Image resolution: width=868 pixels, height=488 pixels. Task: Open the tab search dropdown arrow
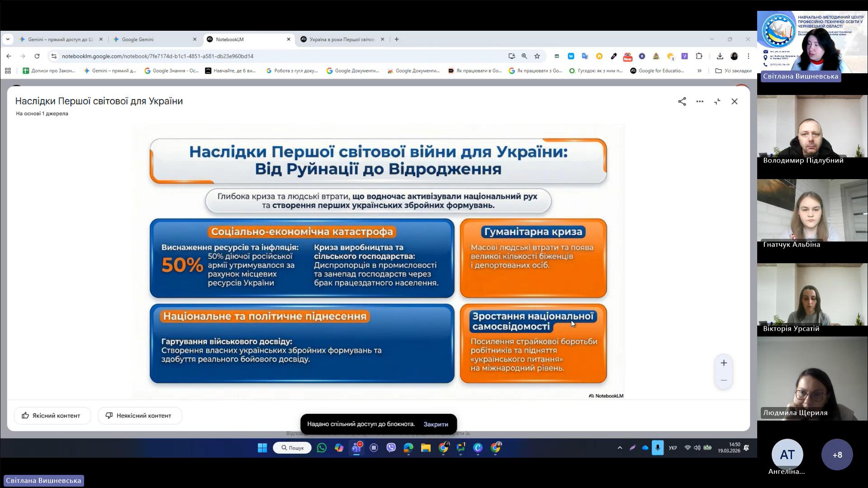[8, 39]
